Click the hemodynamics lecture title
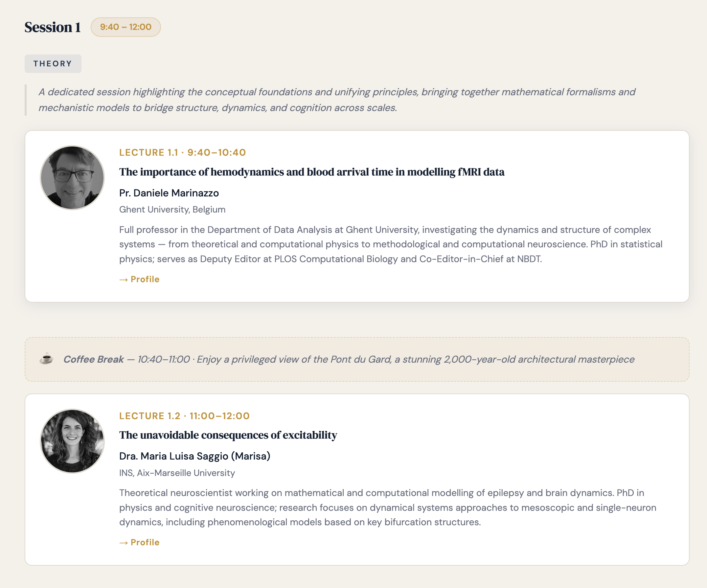The image size is (707, 588). tap(312, 172)
